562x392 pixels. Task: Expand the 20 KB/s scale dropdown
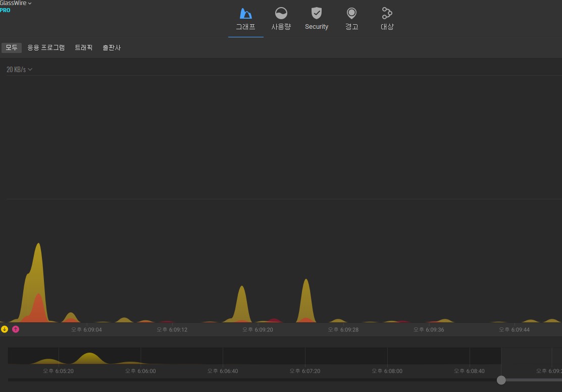[19, 70]
